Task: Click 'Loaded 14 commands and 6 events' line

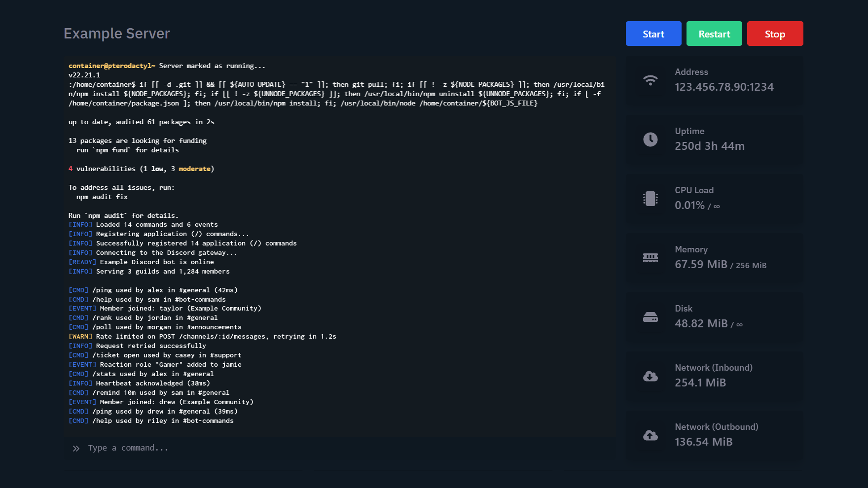Action: 143,224
